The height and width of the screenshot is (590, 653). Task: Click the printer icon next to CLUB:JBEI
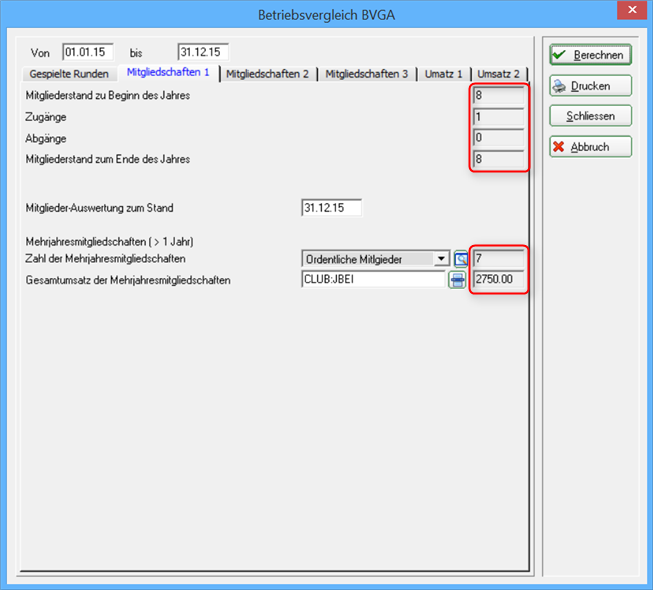[x=457, y=280]
